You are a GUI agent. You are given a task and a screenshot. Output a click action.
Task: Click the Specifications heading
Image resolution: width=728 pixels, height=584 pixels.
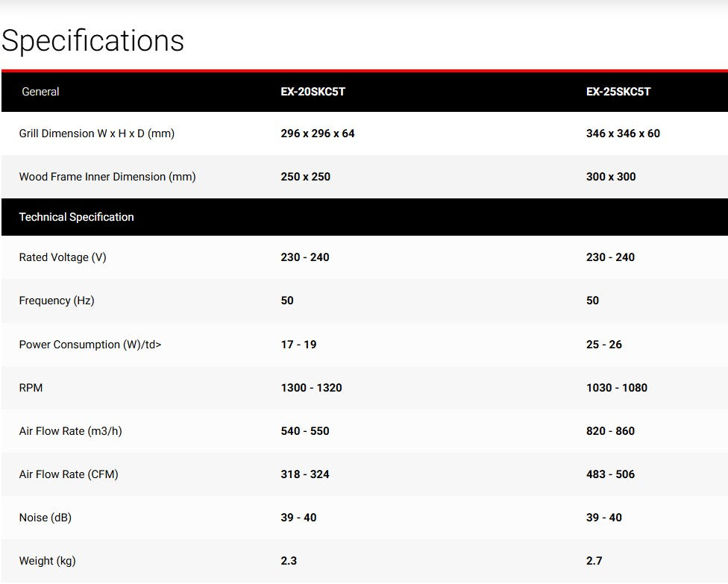click(x=92, y=40)
